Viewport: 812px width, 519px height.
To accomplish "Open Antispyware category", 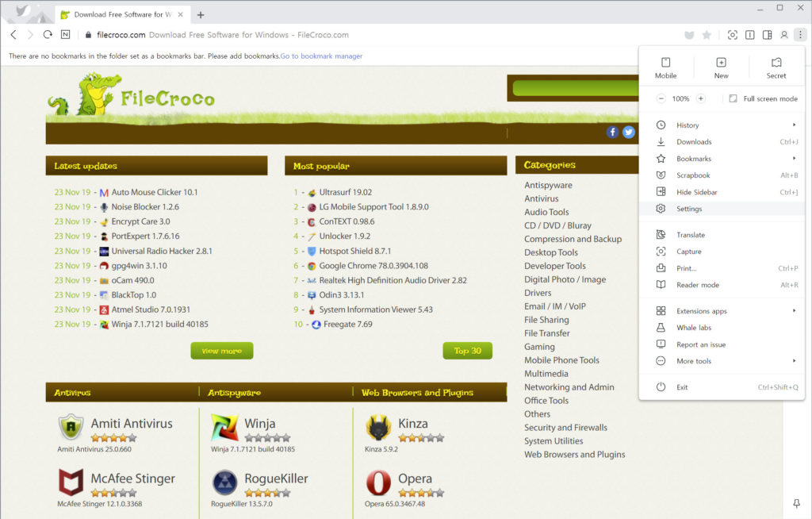I will 548,185.
